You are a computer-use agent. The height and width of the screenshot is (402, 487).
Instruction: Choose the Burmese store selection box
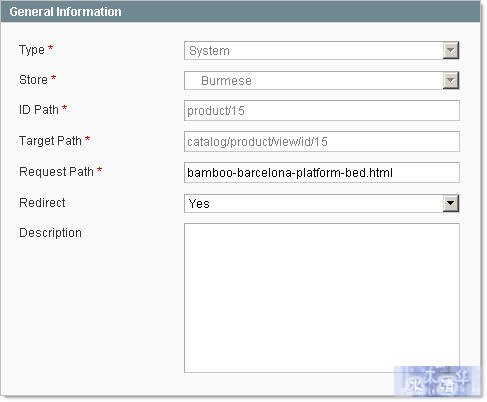click(x=322, y=81)
